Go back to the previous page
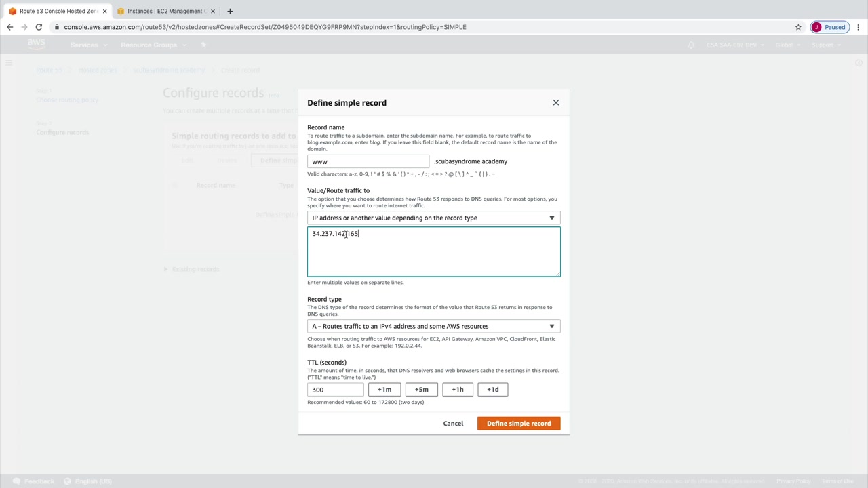The image size is (868, 488). click(x=9, y=27)
